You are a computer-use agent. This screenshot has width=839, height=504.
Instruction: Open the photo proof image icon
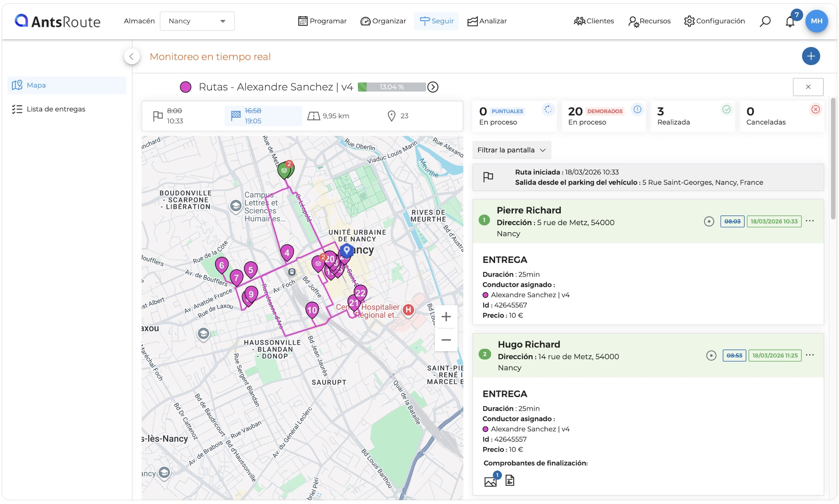[491, 481]
